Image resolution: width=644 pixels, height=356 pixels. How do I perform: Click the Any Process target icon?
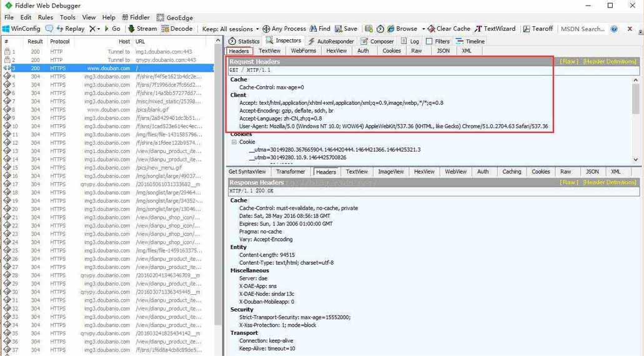point(266,29)
